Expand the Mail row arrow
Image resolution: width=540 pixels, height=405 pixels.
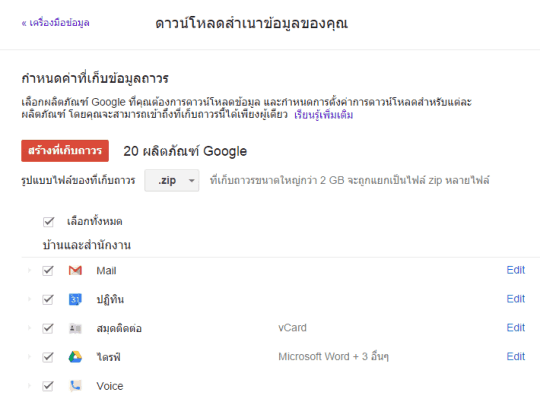coord(29,271)
